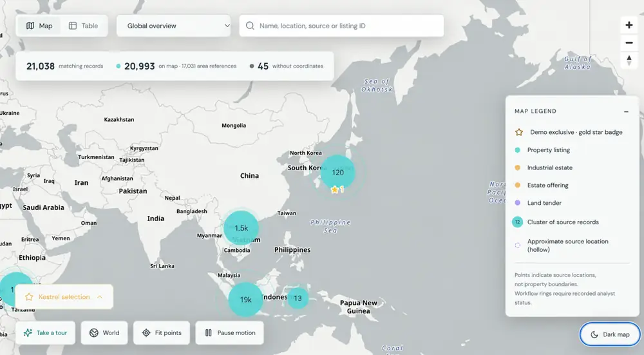
Task: Open the Global overview dropdown
Action: tap(174, 26)
